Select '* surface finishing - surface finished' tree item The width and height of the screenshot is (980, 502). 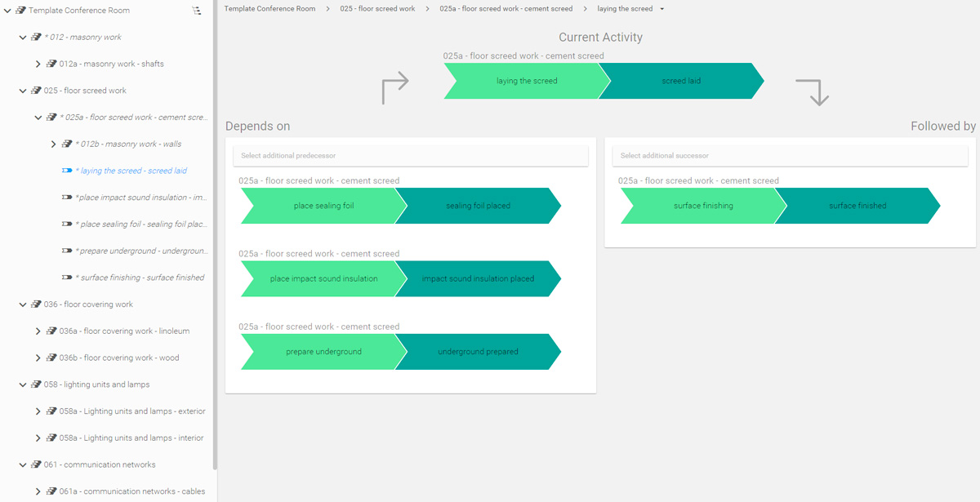(x=140, y=278)
